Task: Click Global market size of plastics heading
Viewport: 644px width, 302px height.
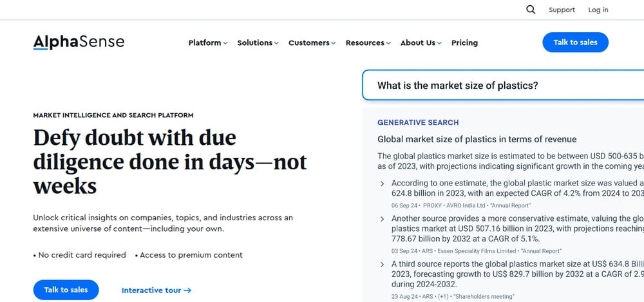Action: [x=477, y=139]
